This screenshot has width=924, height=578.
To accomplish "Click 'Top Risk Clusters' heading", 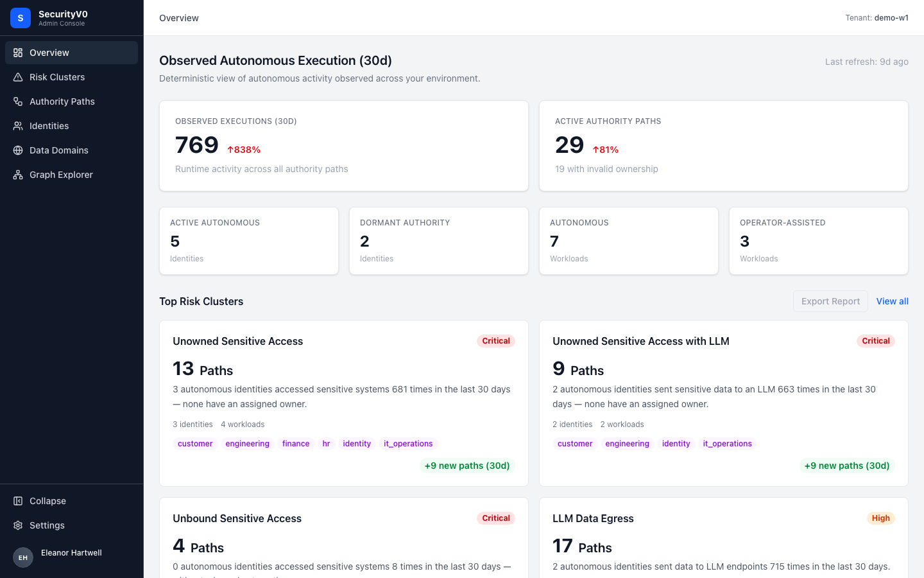I will click(201, 301).
